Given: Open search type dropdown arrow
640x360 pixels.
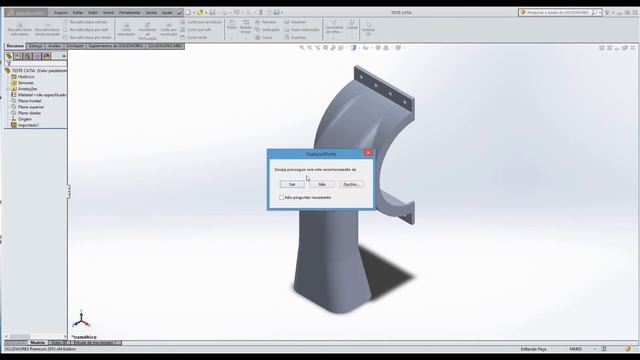Looking at the screenshot, I should [600, 13].
